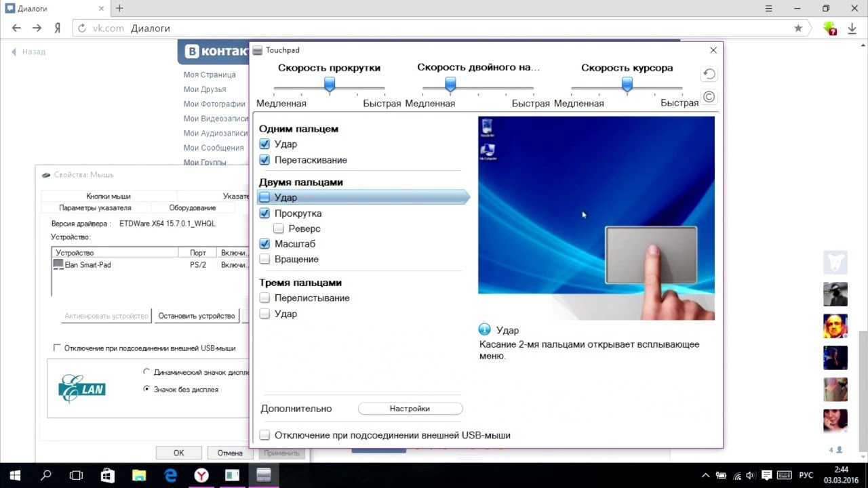Click the ELAN logo in mouse properties
Image resolution: width=868 pixels, height=488 pixels.
click(82, 389)
